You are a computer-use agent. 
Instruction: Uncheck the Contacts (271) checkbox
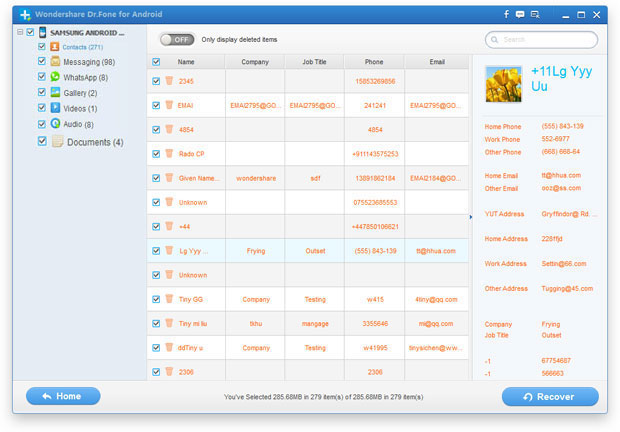[42, 47]
